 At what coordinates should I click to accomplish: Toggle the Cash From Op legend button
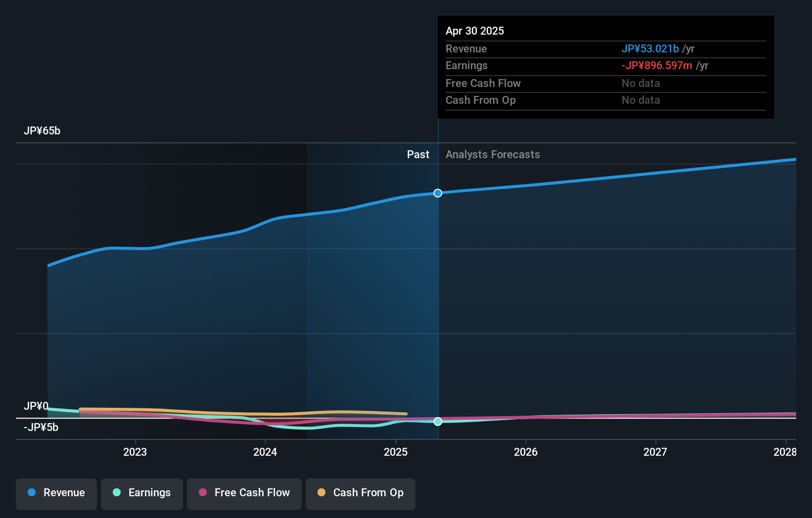(361, 494)
